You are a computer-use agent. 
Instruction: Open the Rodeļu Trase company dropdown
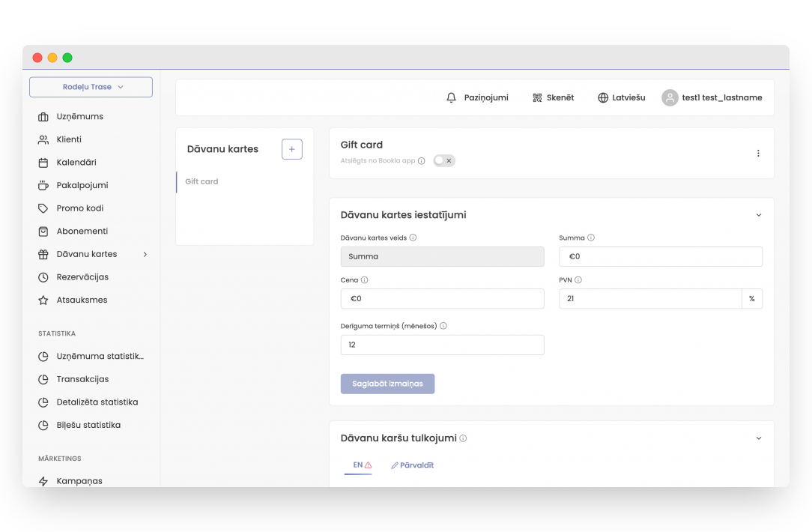pos(91,87)
